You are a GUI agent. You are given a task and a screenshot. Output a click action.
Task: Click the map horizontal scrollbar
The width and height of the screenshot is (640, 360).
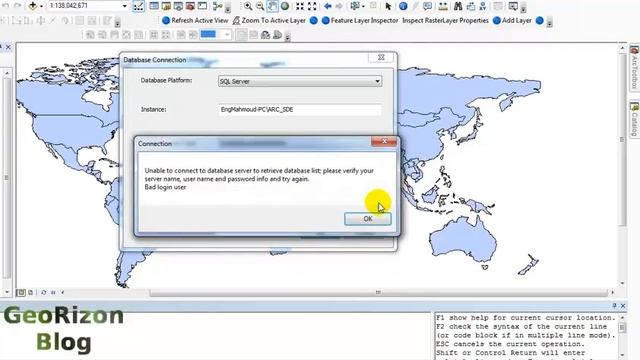point(378,293)
